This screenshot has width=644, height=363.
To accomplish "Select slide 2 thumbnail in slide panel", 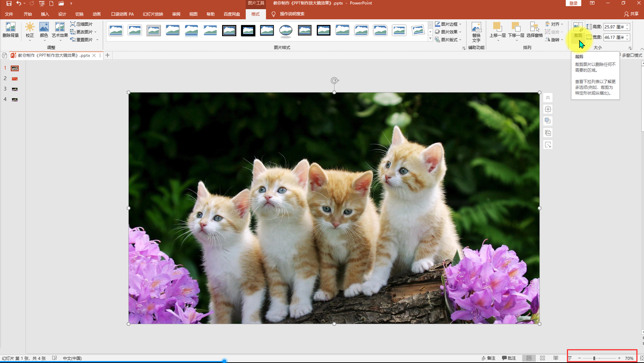I will 15,79.
